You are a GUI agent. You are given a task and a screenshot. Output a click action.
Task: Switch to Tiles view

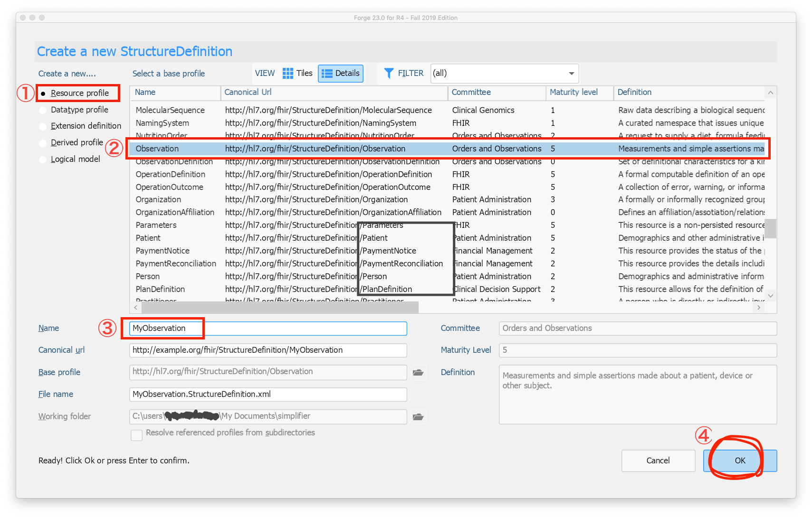pyautogui.click(x=297, y=73)
